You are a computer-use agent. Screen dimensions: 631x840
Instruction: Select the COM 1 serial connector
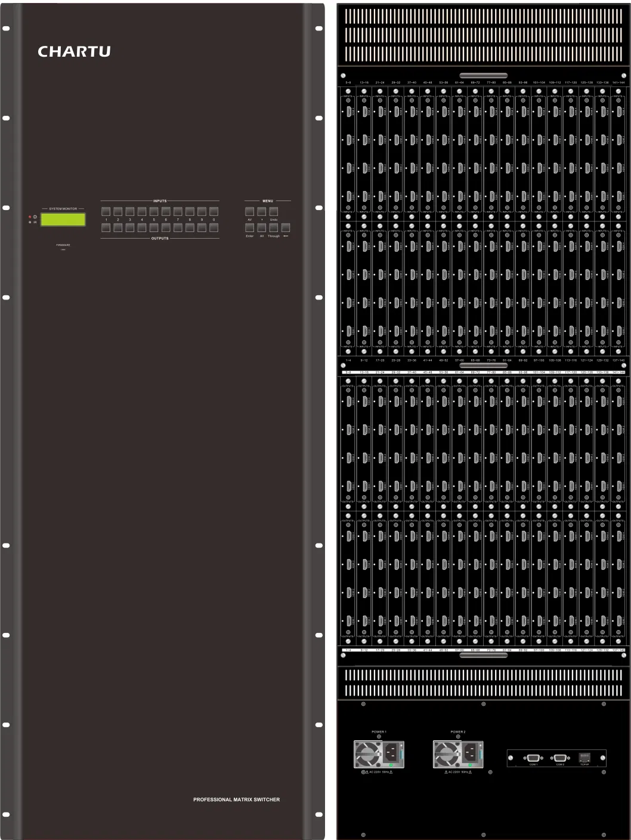point(533,757)
